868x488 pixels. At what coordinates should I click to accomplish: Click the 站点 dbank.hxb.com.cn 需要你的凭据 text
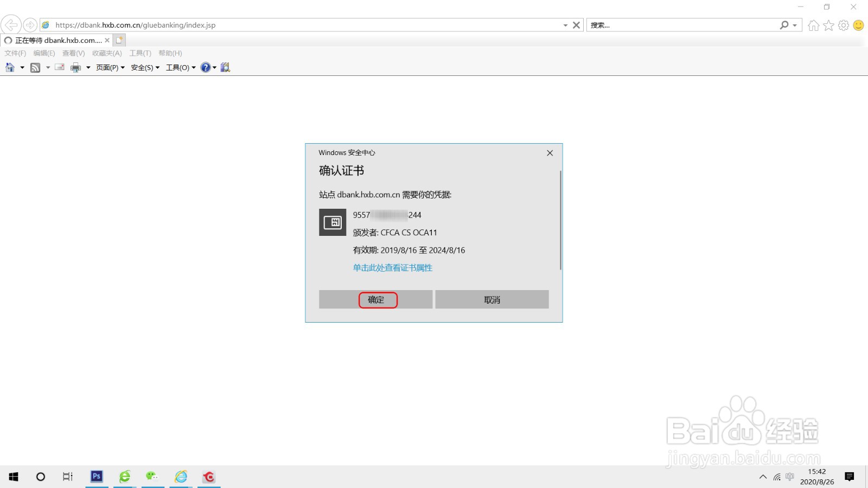385,195
